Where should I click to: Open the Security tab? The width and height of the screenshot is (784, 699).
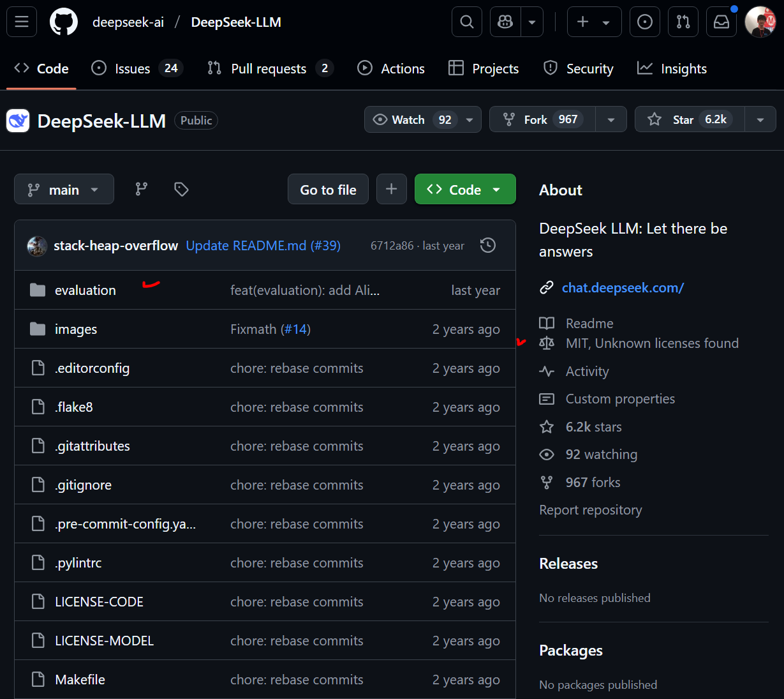coord(578,68)
